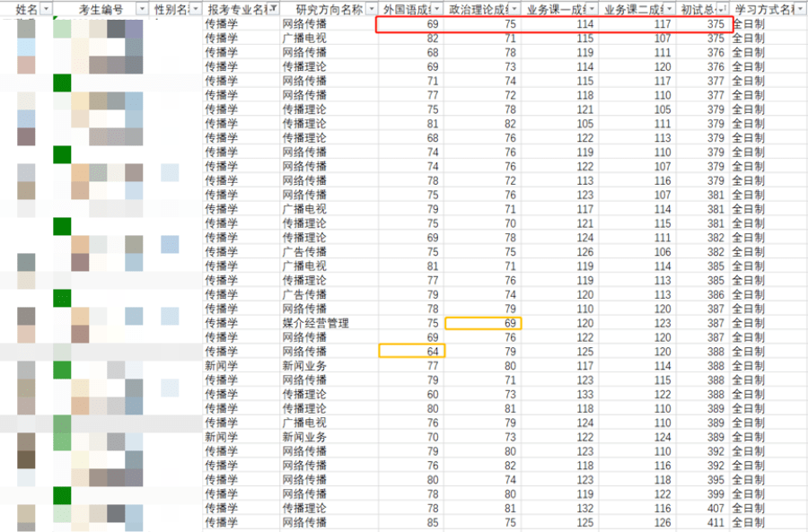808x532 pixels.
Task: Click a green-shaded gender cell
Action: pos(62,82)
